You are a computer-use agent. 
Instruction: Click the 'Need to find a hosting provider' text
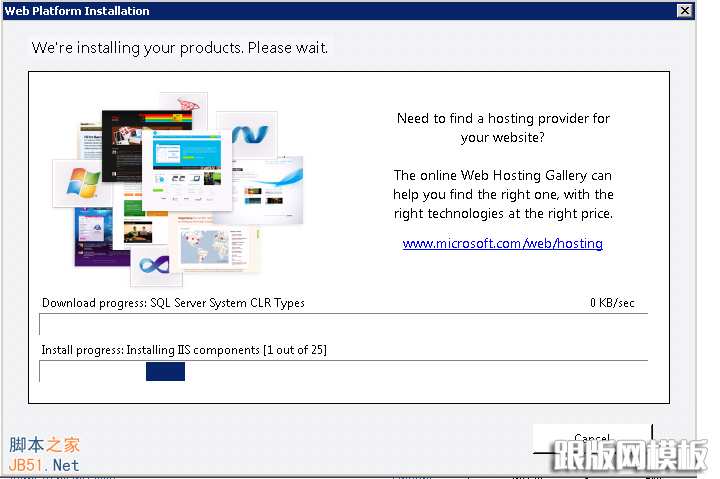point(503,128)
